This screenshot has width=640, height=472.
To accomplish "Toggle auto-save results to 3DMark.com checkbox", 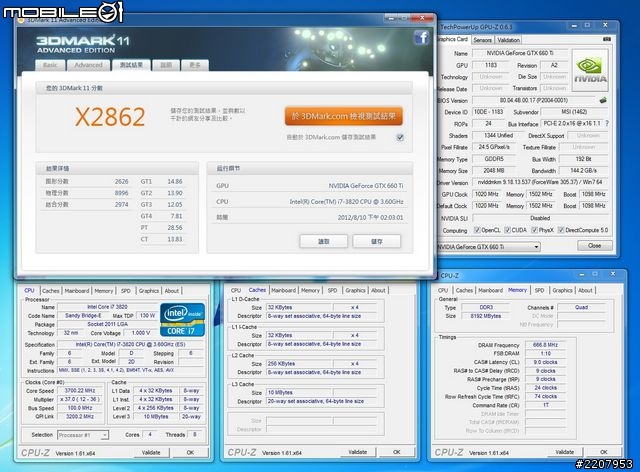I will [400, 138].
